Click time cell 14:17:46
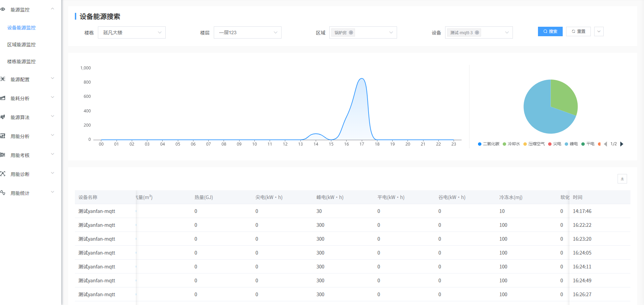The width and height of the screenshot is (644, 305). (582, 211)
